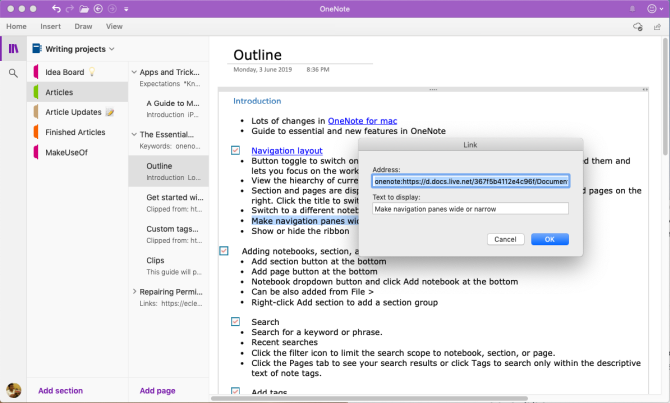Click the page date Monday, 3 June 2019
670x403 pixels.
(x=262, y=69)
